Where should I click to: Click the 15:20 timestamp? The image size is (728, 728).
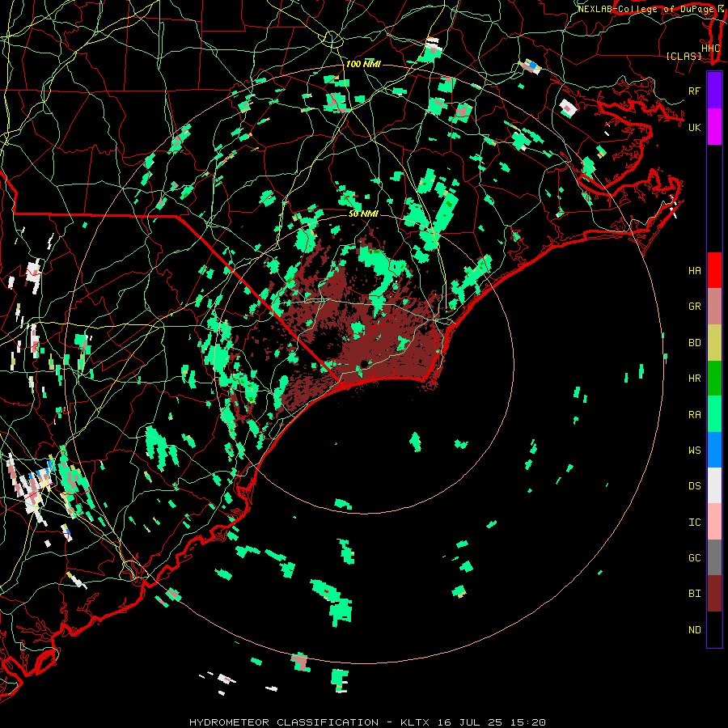(x=530, y=722)
